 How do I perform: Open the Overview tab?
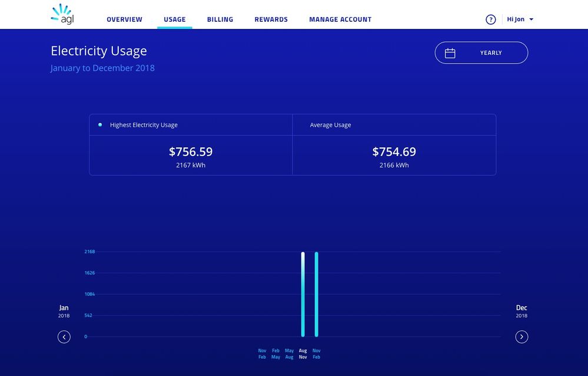124,19
